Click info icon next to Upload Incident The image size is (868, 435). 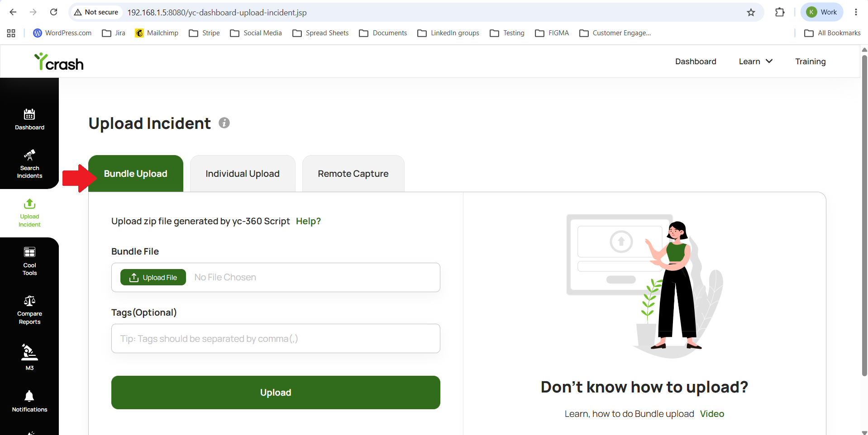point(224,123)
